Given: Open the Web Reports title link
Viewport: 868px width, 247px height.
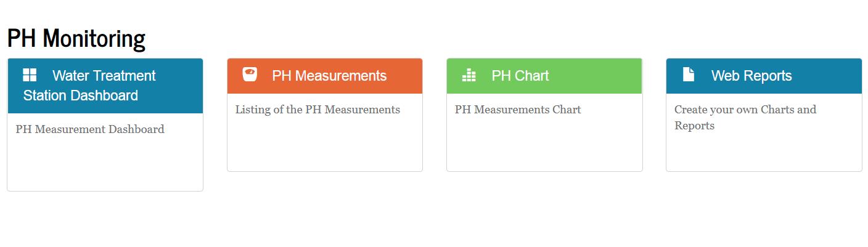Looking at the screenshot, I should point(751,76).
